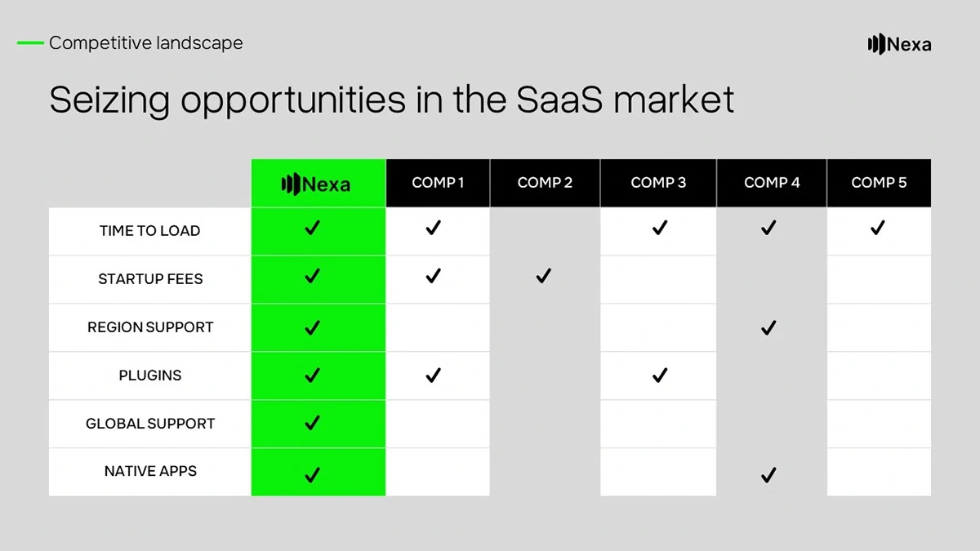Select the COMP 5 column header
The image size is (980, 551).
[x=879, y=183]
